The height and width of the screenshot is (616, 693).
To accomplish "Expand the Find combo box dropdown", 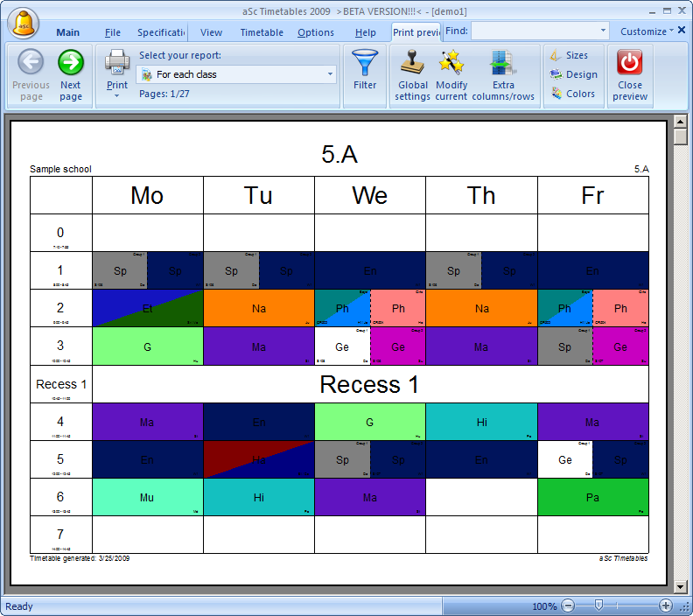I will pos(604,31).
